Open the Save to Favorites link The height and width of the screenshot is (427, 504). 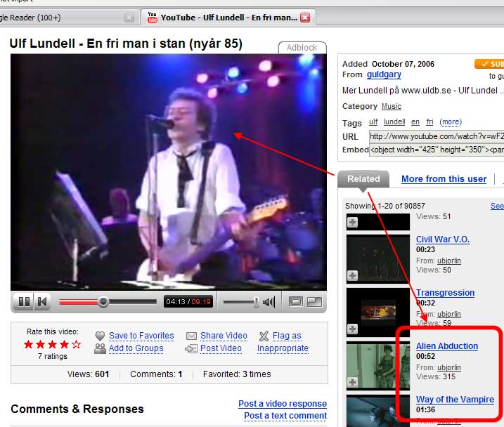pyautogui.click(x=141, y=336)
